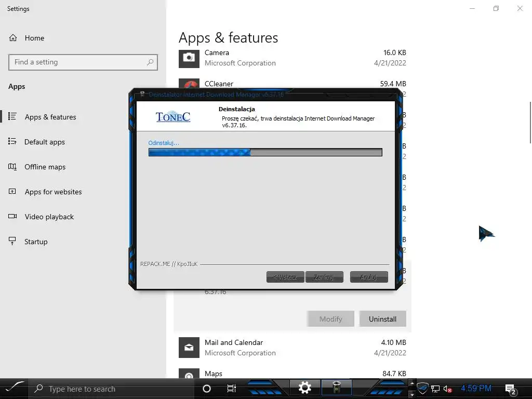Select the Camera app icon
This screenshot has width=532, height=399.
tap(189, 58)
